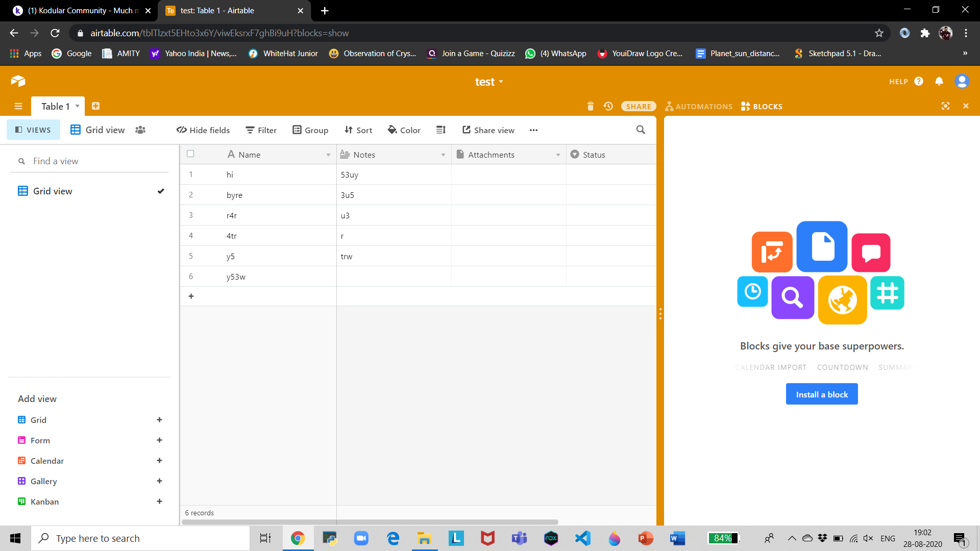Click the SHARE button
Screen dimensions: 980x551
[638, 106]
